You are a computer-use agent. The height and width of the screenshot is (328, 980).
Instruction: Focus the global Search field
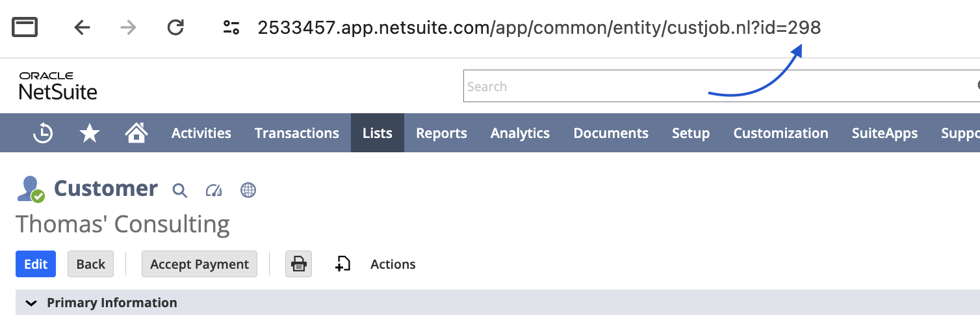(x=721, y=87)
